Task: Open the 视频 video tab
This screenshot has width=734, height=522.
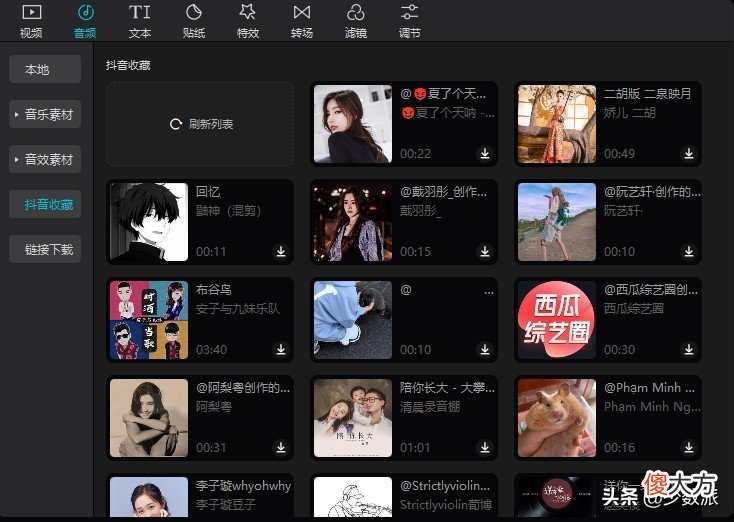Action: pos(31,21)
